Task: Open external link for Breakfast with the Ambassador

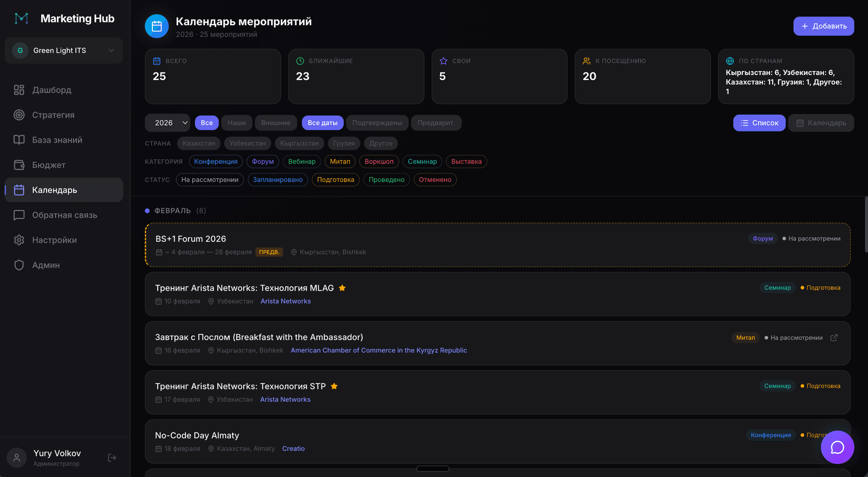Action: (x=834, y=337)
